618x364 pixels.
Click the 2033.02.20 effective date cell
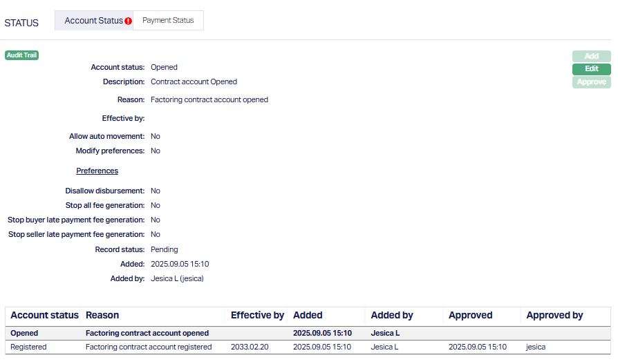click(x=250, y=347)
